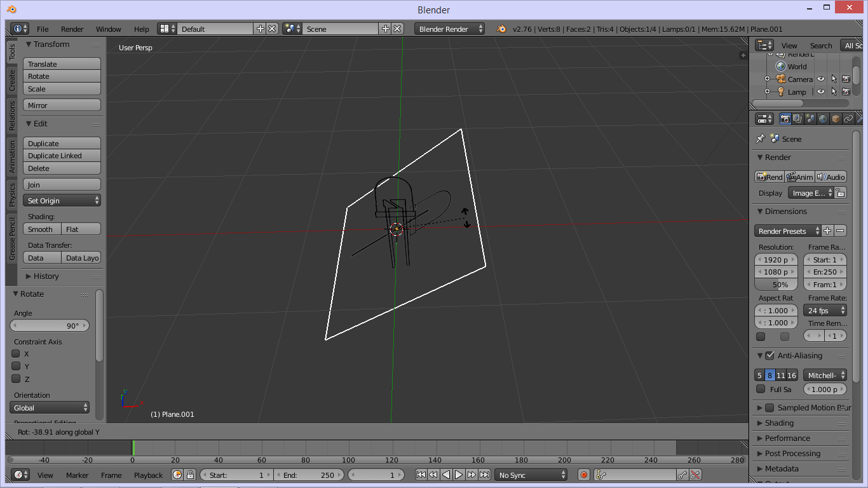Enable the Full Sample checkbox
Viewport: 868px width, 488px height.
761,389
